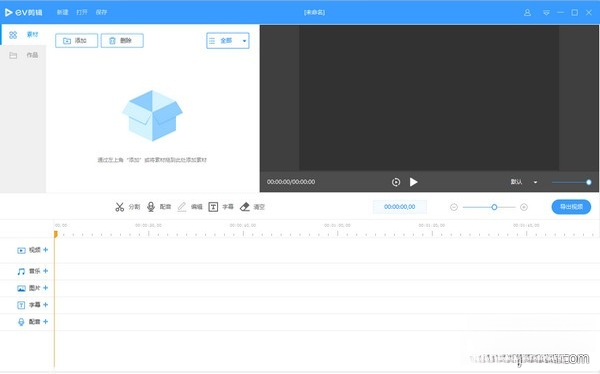600x374 pixels.
Task: Click the 导出视频 (Export Video) button
Action: click(x=571, y=207)
